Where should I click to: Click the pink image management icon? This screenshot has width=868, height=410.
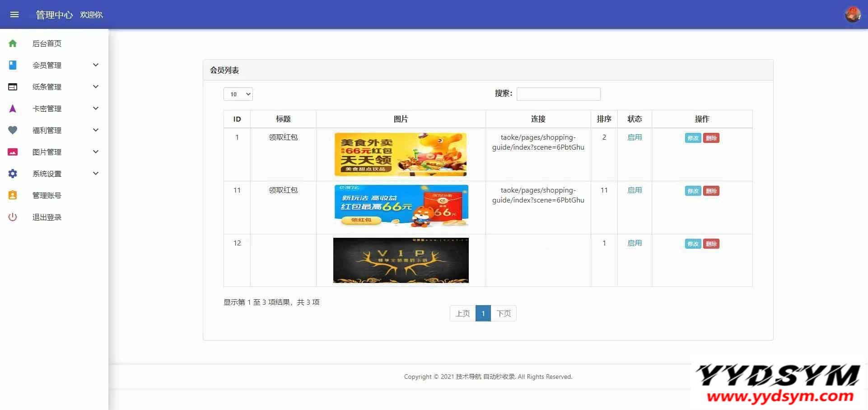13,152
